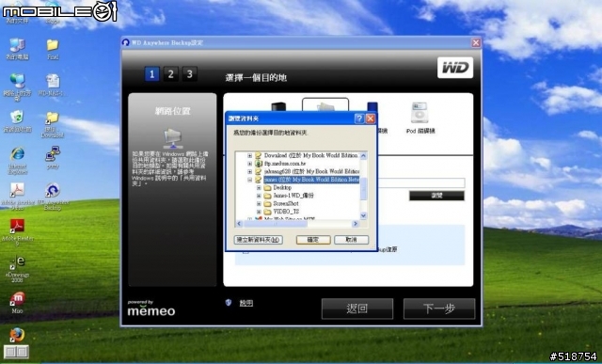Expand the VIDEO_TS folder node
Image resolution: width=602 pixels, height=364 pixels.
[x=259, y=212]
